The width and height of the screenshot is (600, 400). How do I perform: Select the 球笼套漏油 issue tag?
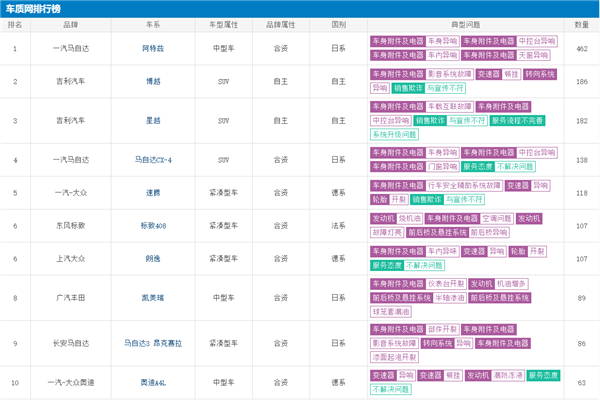pos(391,312)
